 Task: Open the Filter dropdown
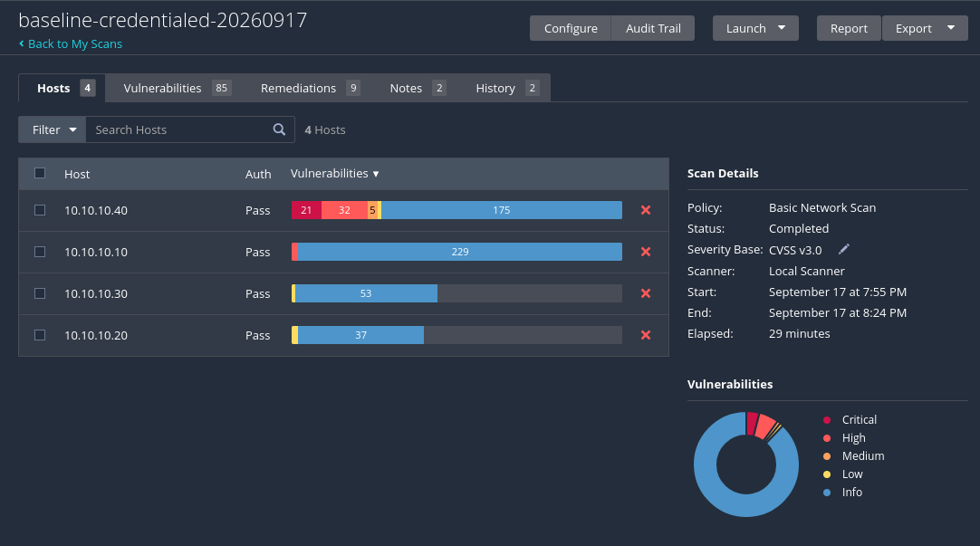pos(53,129)
